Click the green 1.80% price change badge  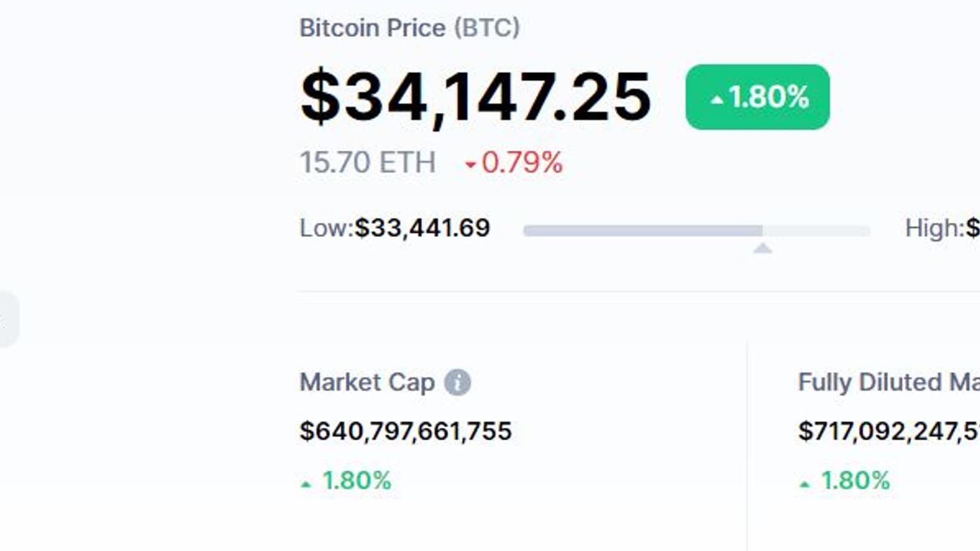click(x=757, y=97)
